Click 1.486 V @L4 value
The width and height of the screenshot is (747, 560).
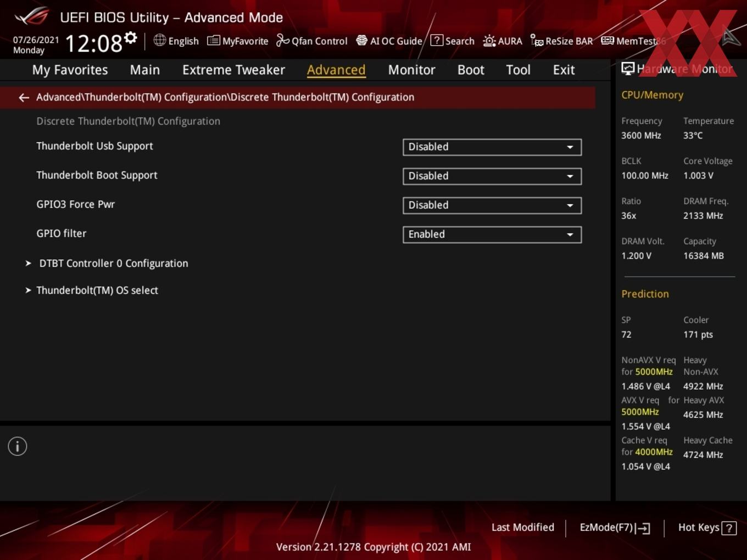click(x=645, y=387)
